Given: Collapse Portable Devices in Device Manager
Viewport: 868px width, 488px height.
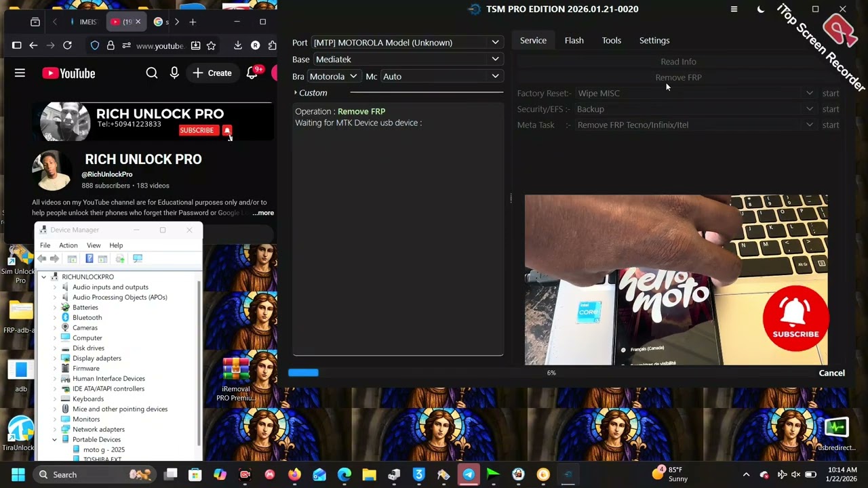Looking at the screenshot, I should 55,439.
